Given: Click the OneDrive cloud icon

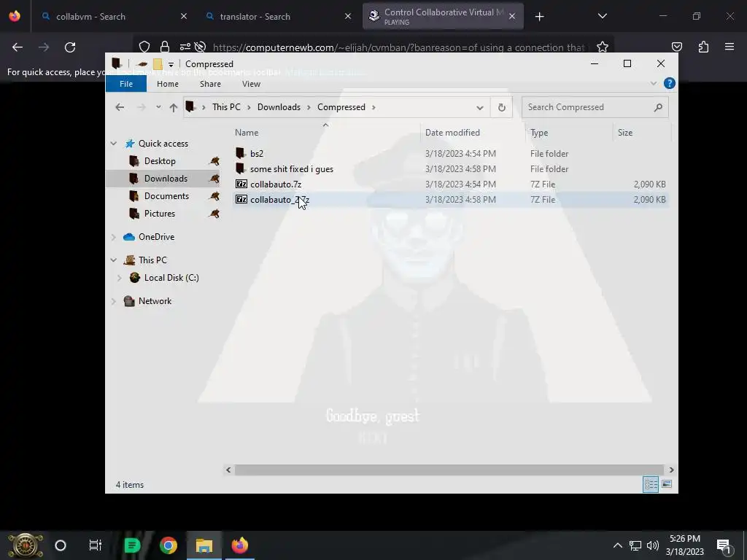Looking at the screenshot, I should tap(129, 237).
